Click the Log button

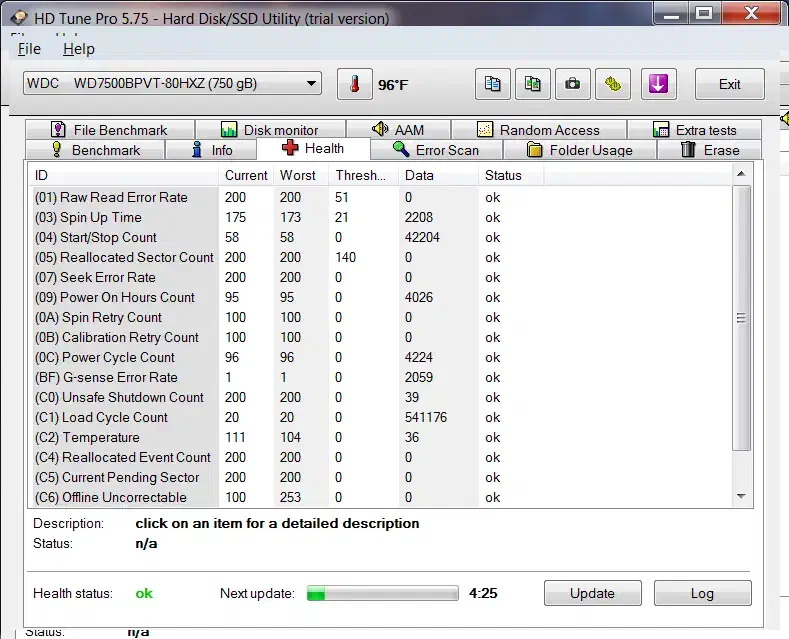[702, 593]
